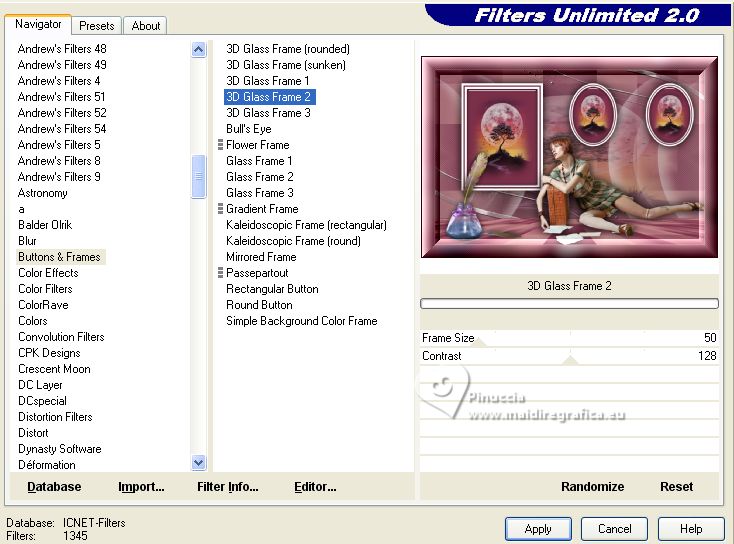Select the Convolution Filters category
734x544 pixels.
click(61, 337)
